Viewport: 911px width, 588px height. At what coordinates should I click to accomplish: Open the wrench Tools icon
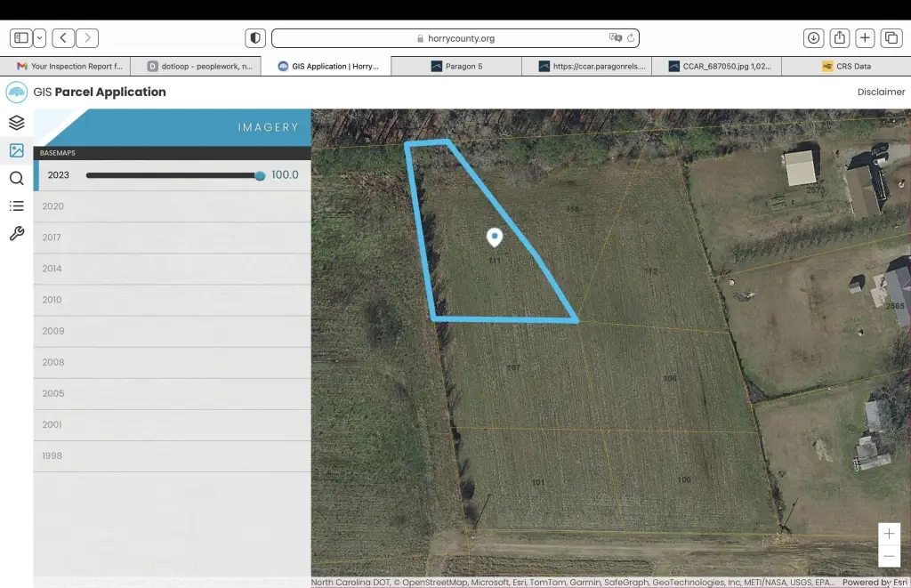click(x=16, y=234)
